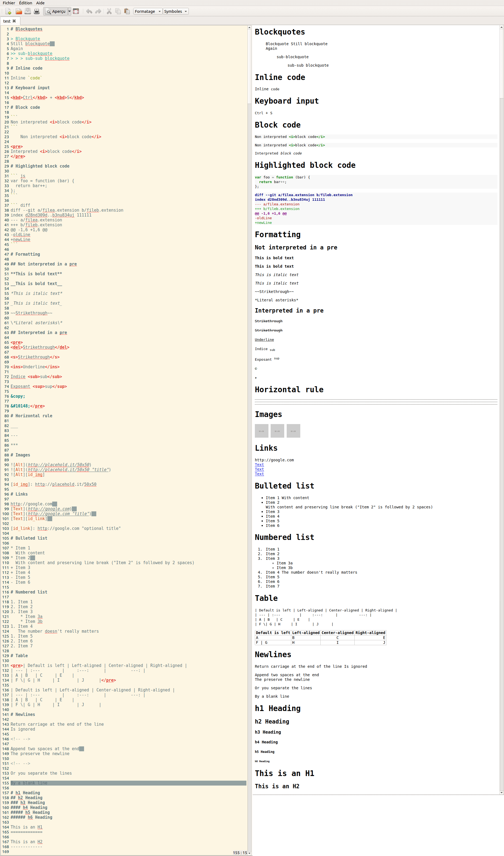Click the editor scrollbar down arrow
504x856 pixels.
coord(249,853)
